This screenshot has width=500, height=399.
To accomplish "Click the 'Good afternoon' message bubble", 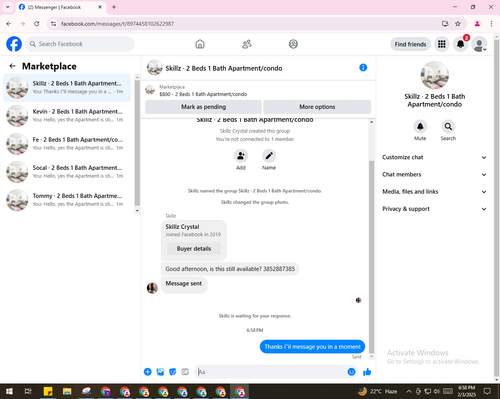I will [x=230, y=269].
